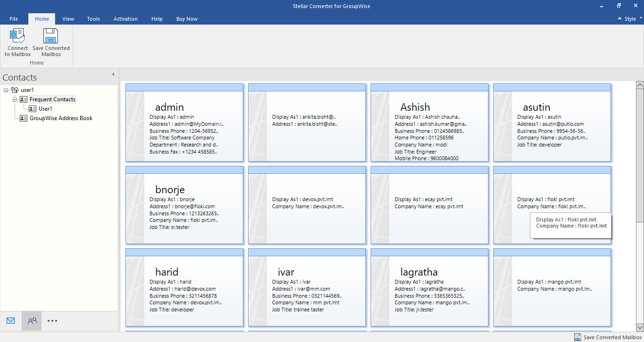Click the status bar save disk icon

tap(578, 337)
